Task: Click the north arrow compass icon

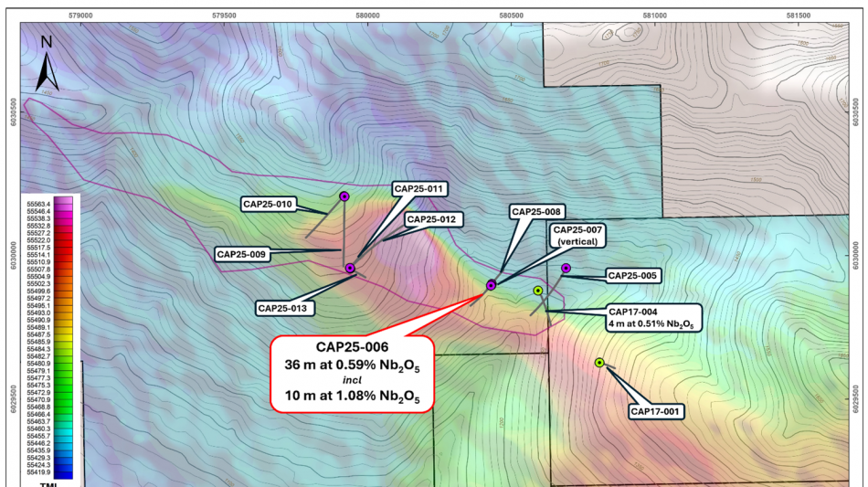Action: (x=47, y=62)
